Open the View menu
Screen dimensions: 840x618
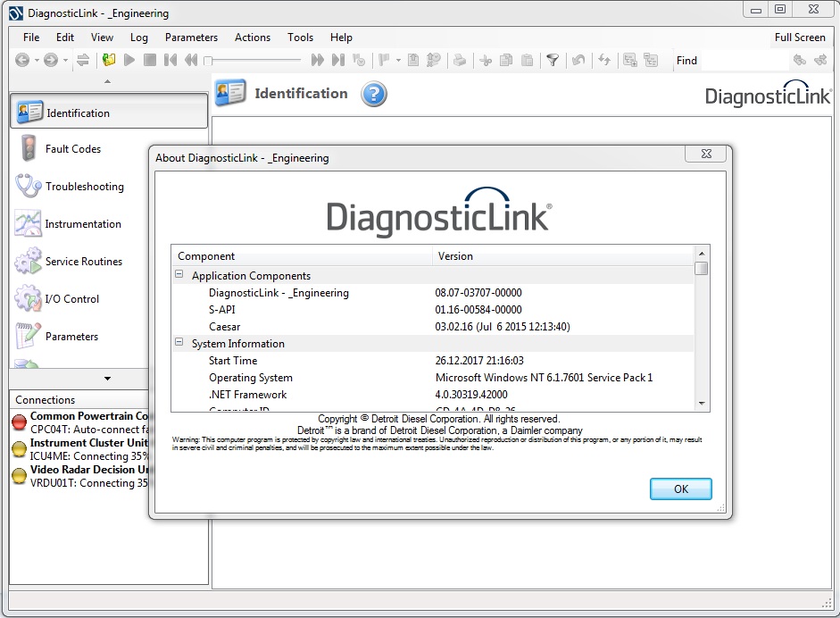click(x=102, y=37)
